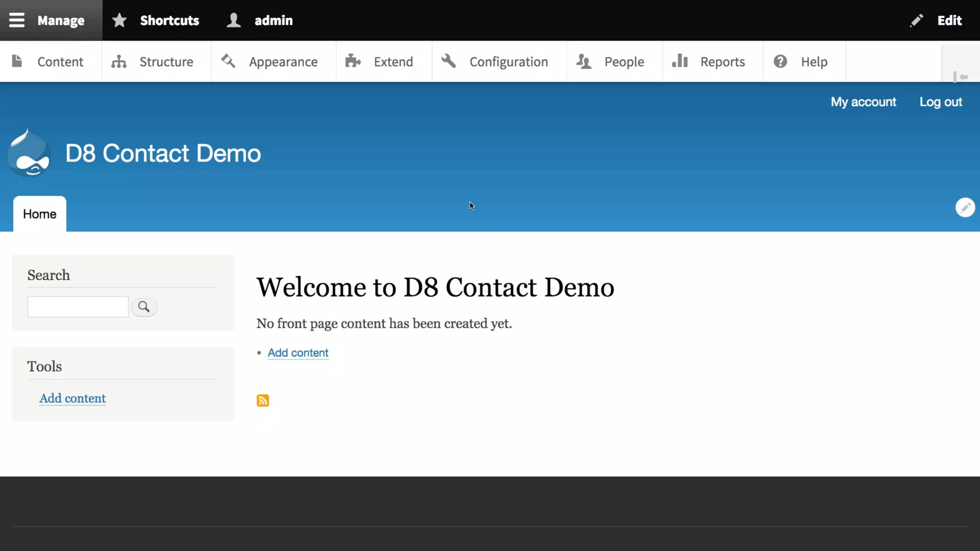Open the Configuration admin menu
Image resolution: width=980 pixels, height=551 pixels.
(x=499, y=61)
